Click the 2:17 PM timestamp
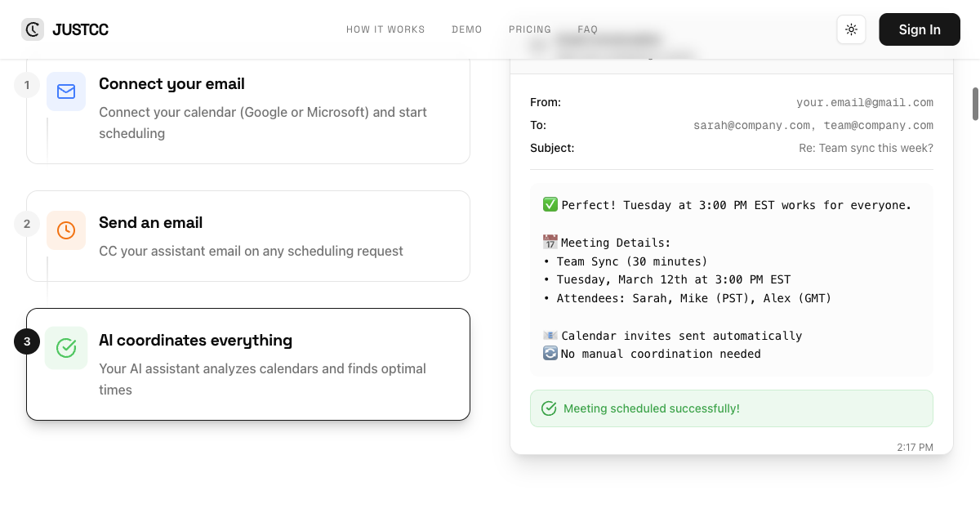This screenshot has height=513, width=980. (915, 448)
